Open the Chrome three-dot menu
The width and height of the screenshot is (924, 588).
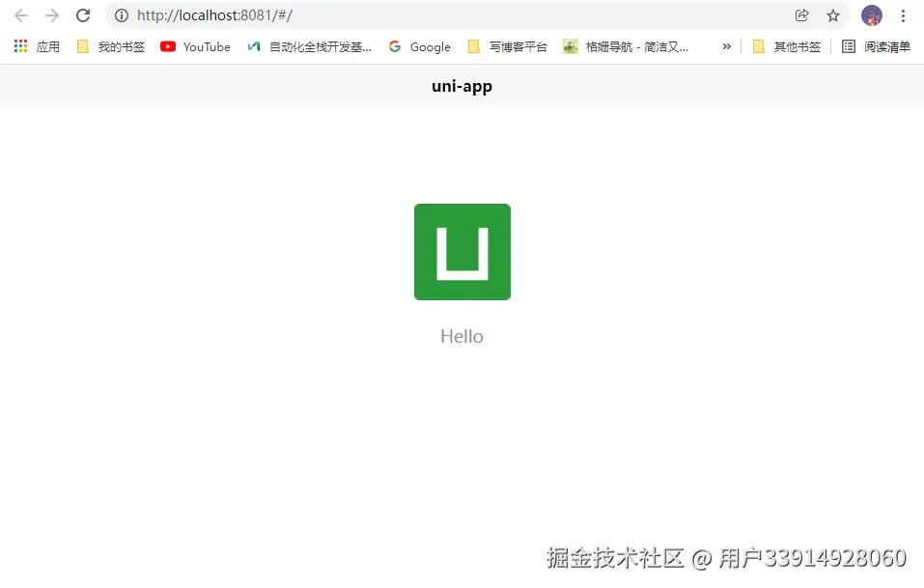pyautogui.click(x=903, y=15)
